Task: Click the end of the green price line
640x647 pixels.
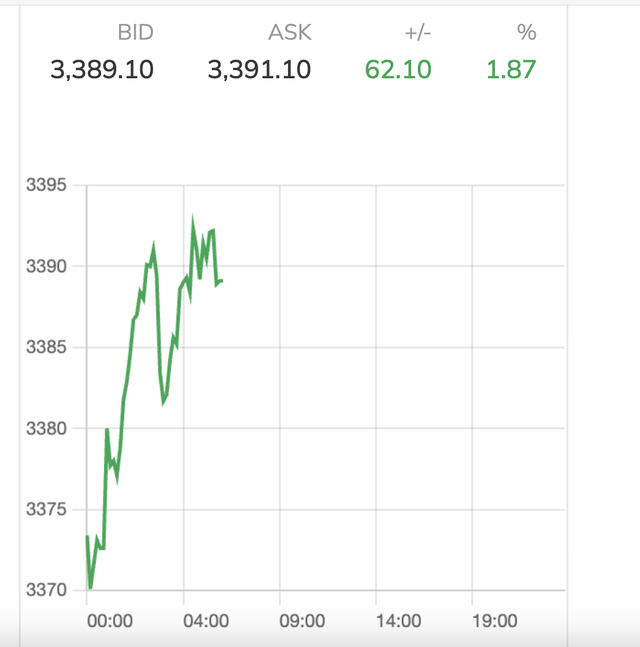Action: 221,281
